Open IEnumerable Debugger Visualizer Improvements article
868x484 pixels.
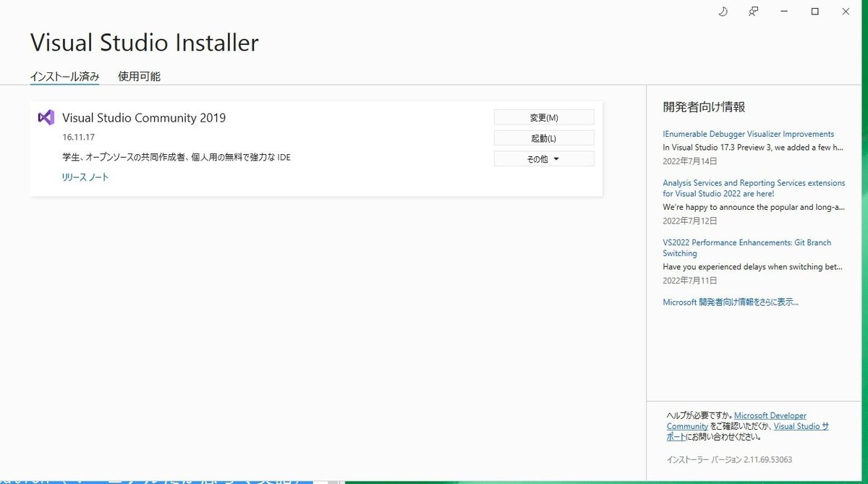coord(749,134)
